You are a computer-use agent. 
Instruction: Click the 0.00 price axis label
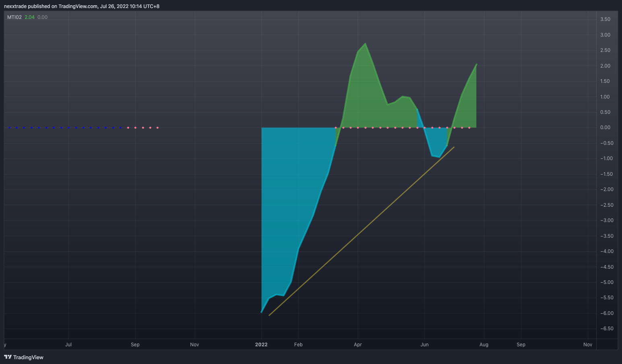(605, 128)
